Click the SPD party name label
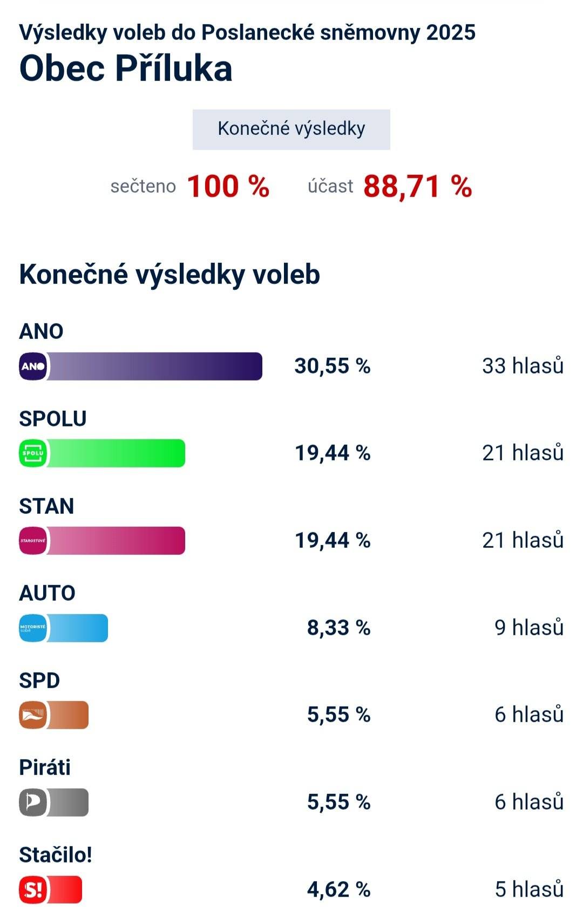The width and height of the screenshot is (583, 924). (40, 681)
